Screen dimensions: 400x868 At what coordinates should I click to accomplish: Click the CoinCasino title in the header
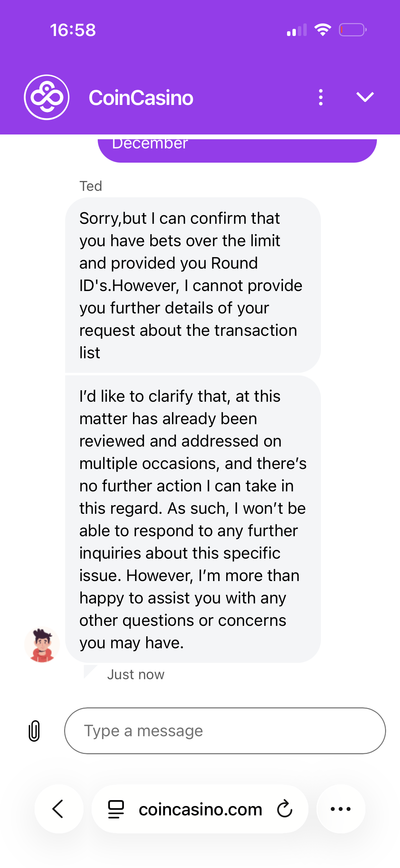[141, 98]
